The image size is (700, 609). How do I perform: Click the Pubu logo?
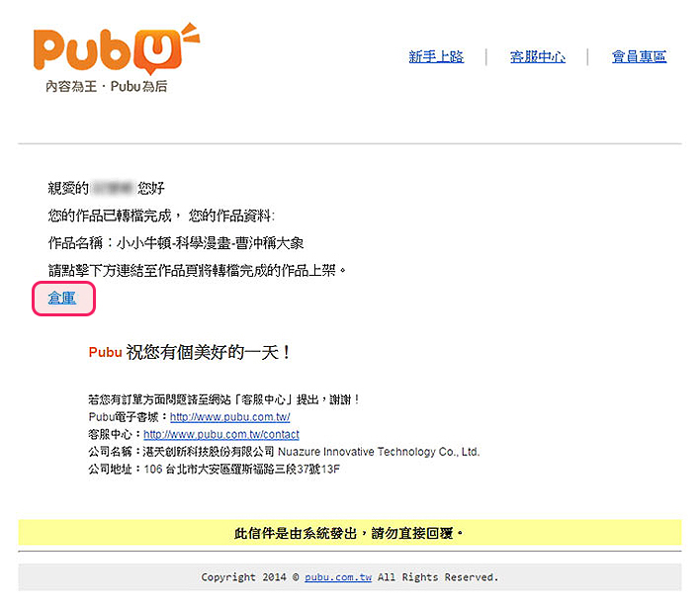click(x=117, y=49)
